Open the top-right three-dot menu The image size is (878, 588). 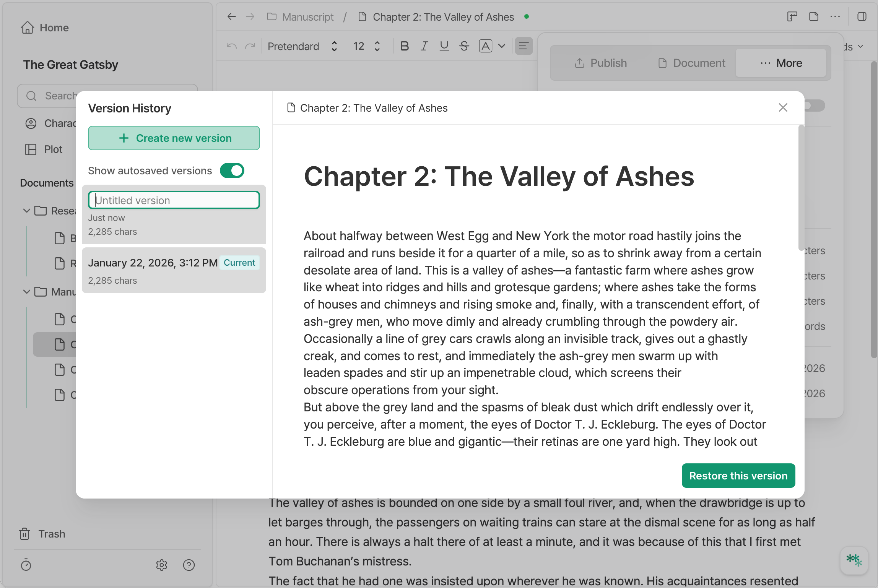(x=835, y=16)
